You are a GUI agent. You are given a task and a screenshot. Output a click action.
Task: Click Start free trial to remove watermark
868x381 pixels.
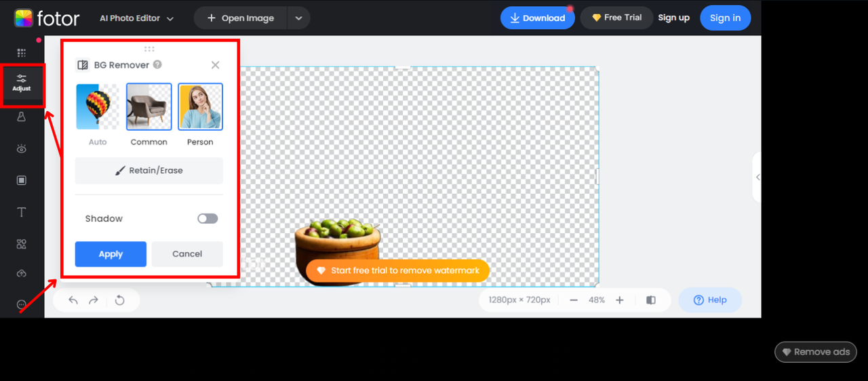coord(397,270)
